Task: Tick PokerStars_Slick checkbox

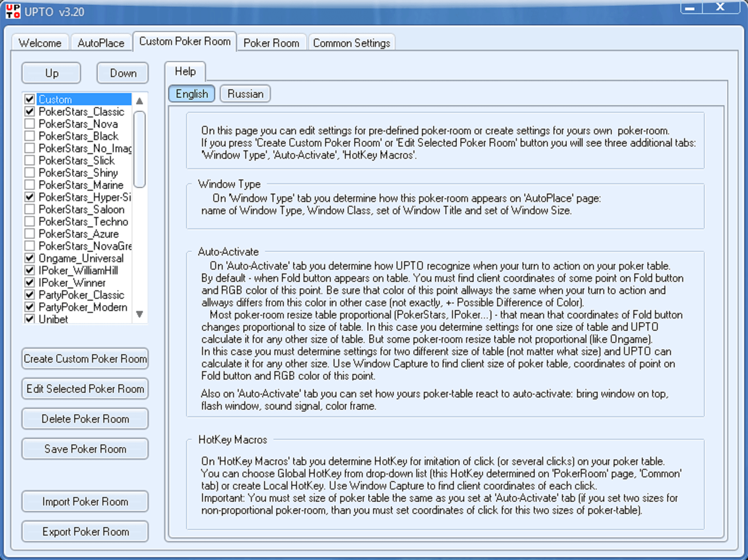Action: [30, 160]
